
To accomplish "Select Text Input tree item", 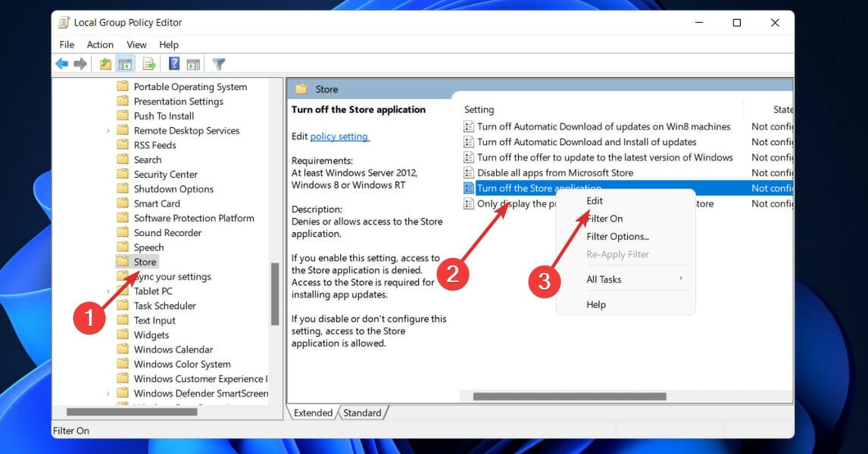I will click(x=155, y=320).
